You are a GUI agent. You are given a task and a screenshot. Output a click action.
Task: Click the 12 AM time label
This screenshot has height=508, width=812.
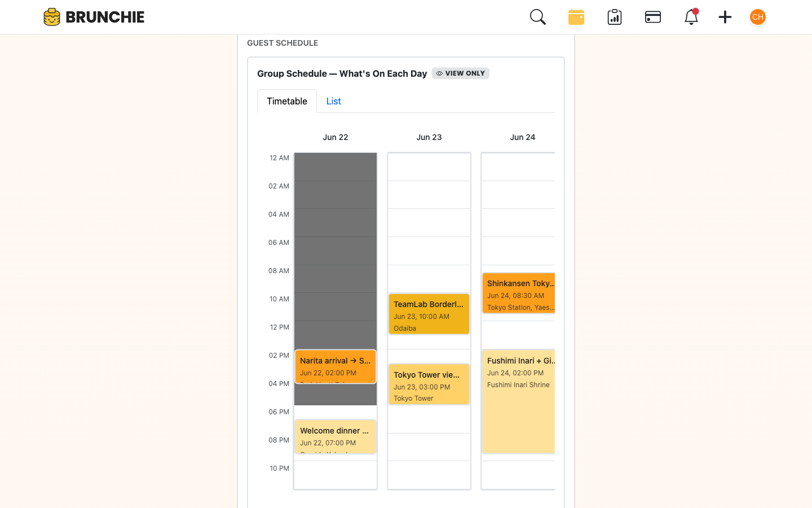tap(279, 158)
